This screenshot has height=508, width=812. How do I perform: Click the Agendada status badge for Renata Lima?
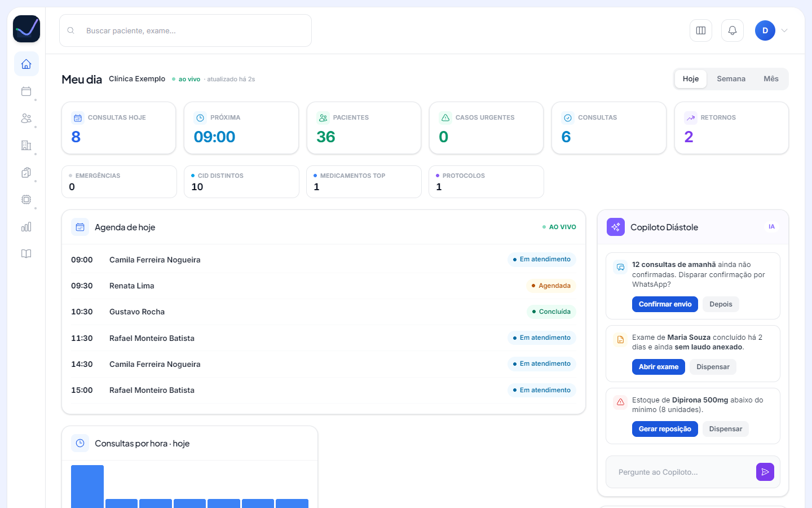click(551, 286)
